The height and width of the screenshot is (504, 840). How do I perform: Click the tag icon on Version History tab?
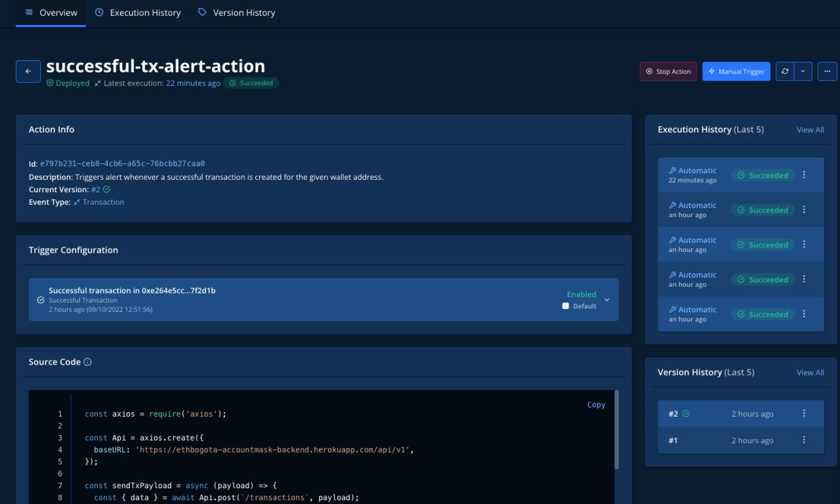click(x=202, y=12)
